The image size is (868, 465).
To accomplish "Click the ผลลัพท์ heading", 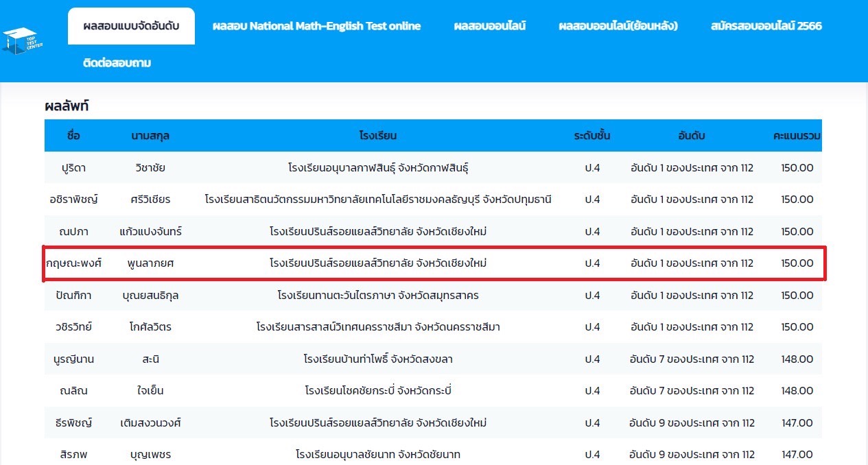I will [x=67, y=106].
